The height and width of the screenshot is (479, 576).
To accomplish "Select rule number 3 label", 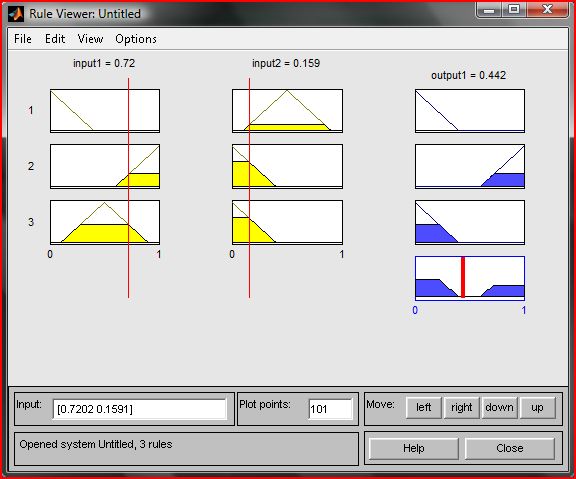I will pos(31,222).
